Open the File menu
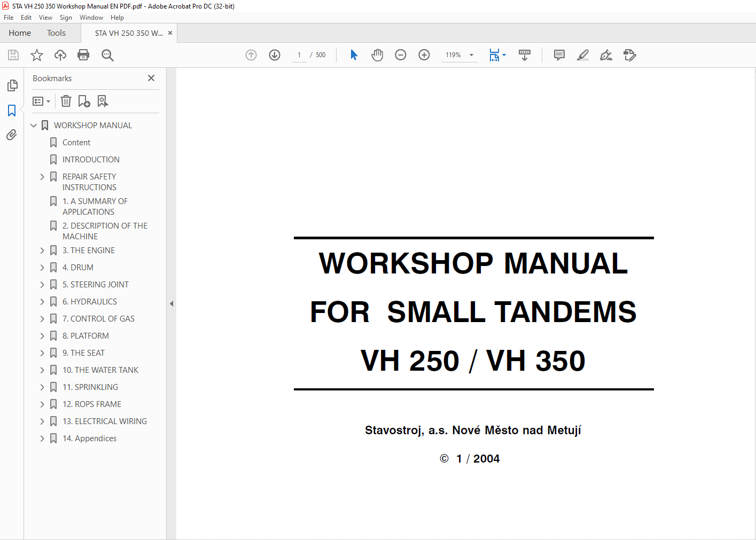This screenshot has width=756, height=540. click(9, 18)
